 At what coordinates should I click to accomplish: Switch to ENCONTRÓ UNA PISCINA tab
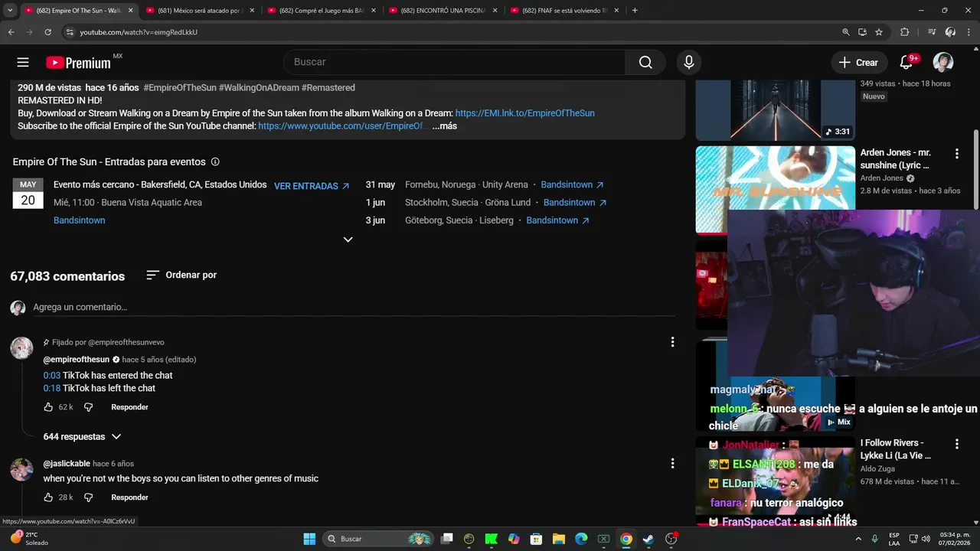click(x=441, y=11)
